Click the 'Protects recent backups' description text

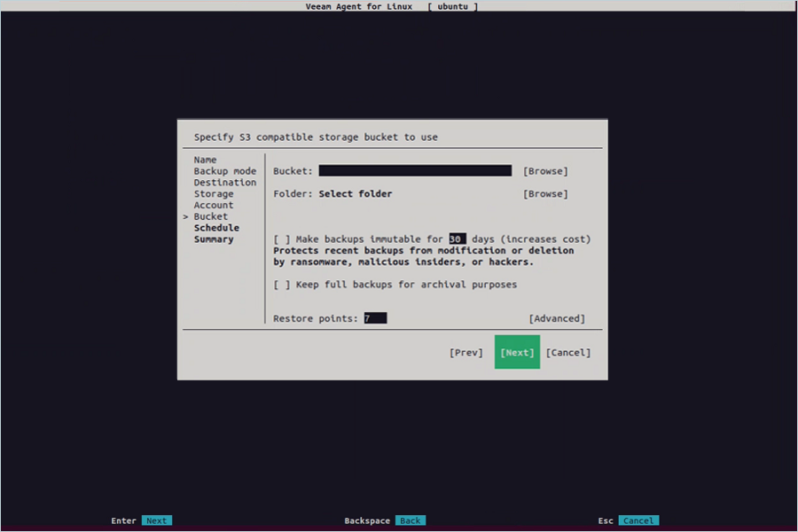click(424, 256)
